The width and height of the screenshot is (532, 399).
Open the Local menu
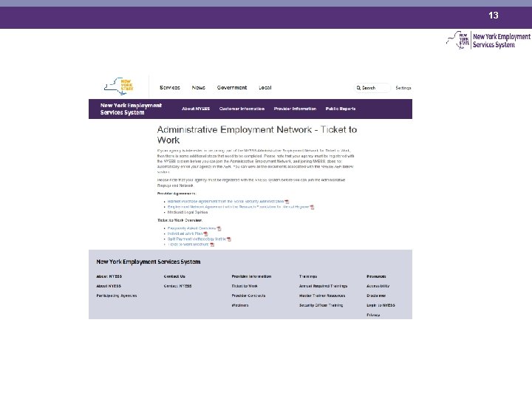pos(265,87)
